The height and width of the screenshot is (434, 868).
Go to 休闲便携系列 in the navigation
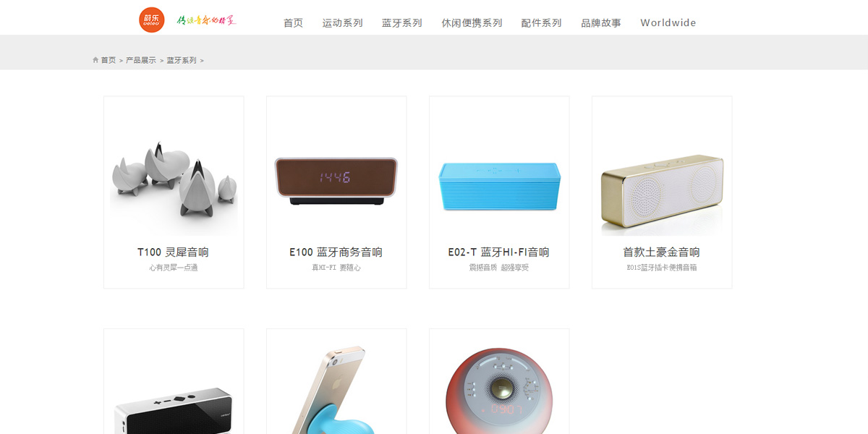pyautogui.click(x=472, y=22)
